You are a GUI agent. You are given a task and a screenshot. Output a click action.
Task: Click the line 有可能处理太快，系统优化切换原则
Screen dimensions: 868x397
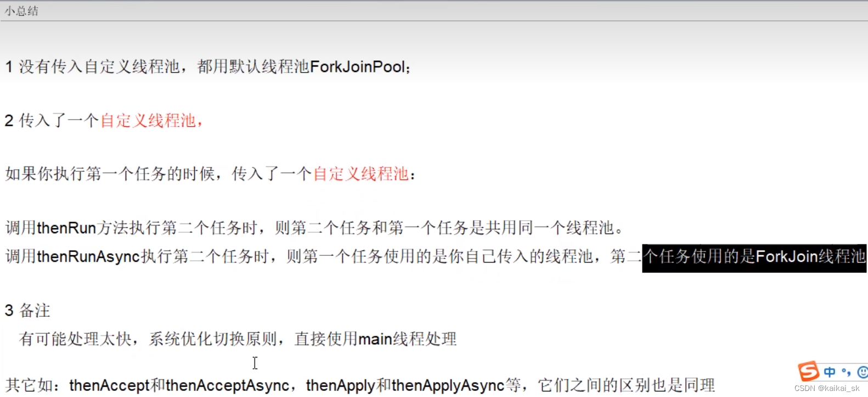point(238,339)
